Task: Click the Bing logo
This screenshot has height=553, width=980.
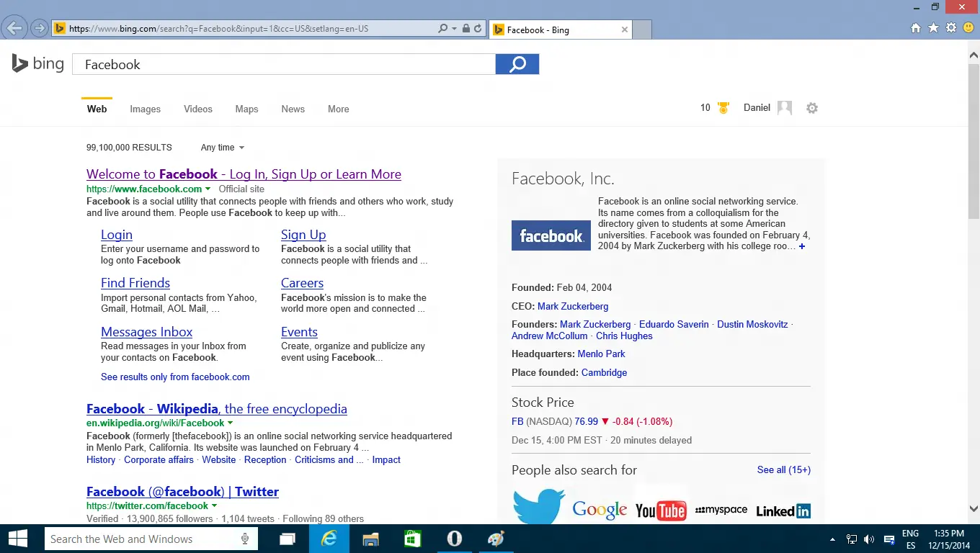Action: click(x=37, y=63)
